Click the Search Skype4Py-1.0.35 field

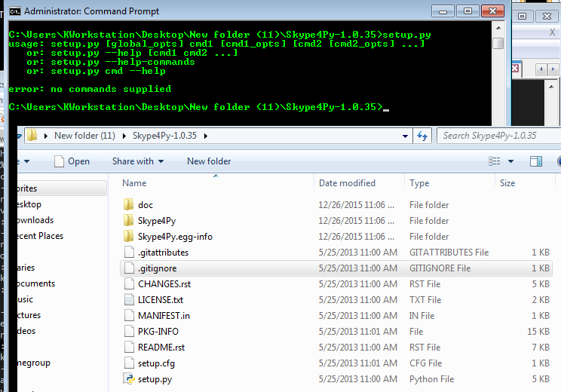[499, 136]
